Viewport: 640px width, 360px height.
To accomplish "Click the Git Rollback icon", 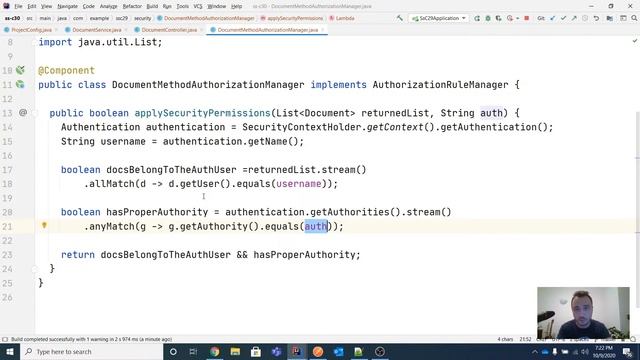I will click(596, 18).
